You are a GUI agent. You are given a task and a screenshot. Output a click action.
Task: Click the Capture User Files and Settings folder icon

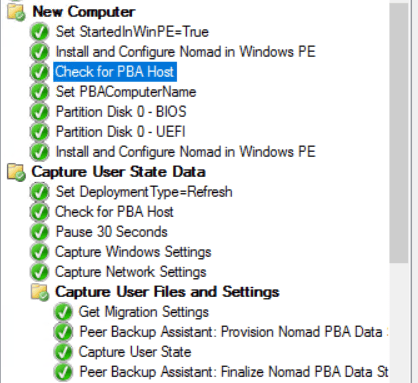coord(40,292)
